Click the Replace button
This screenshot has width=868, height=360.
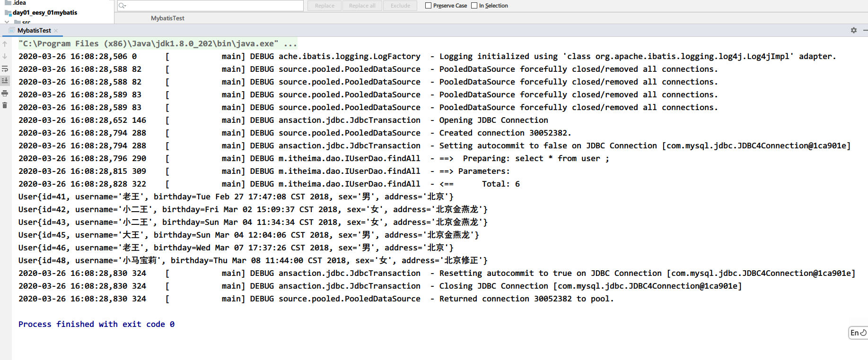[324, 6]
